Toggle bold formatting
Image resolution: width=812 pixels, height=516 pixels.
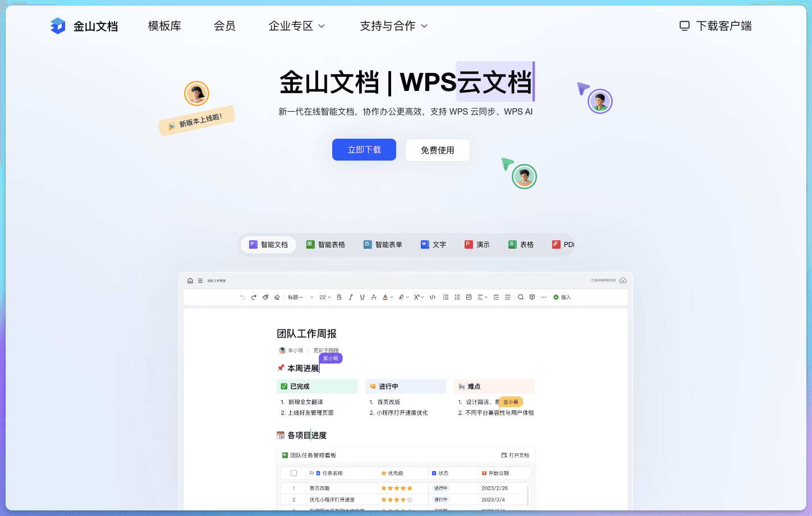[339, 297]
